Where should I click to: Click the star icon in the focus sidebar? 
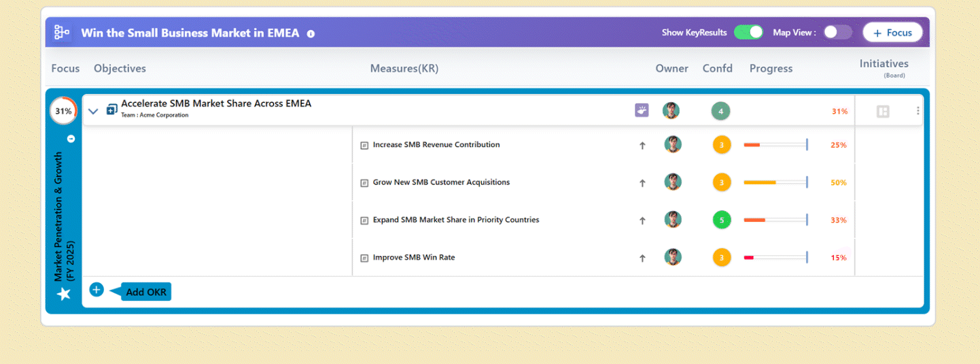(63, 293)
